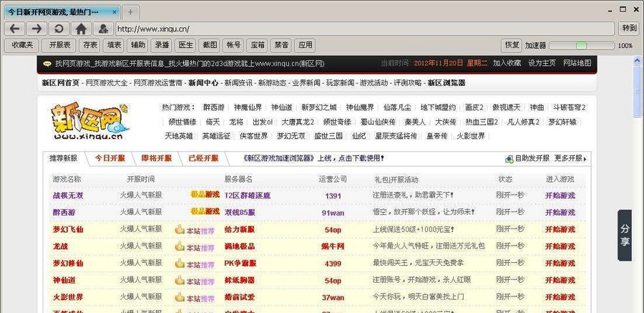
Task: Click the 转到 go button
Action: click(629, 29)
